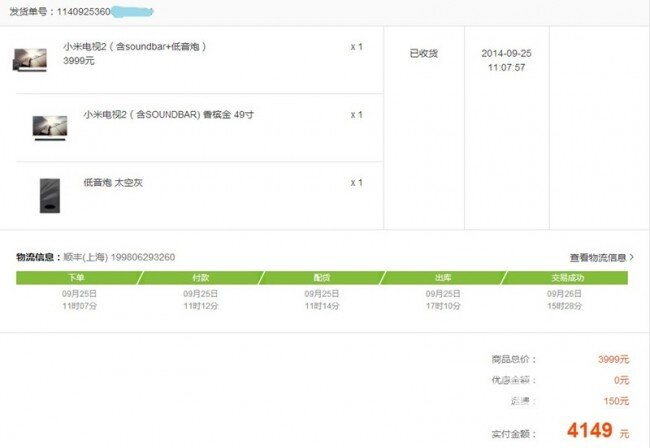Click the 发货单号 shipment number text
Screen dimensions: 650x448
coord(81,12)
